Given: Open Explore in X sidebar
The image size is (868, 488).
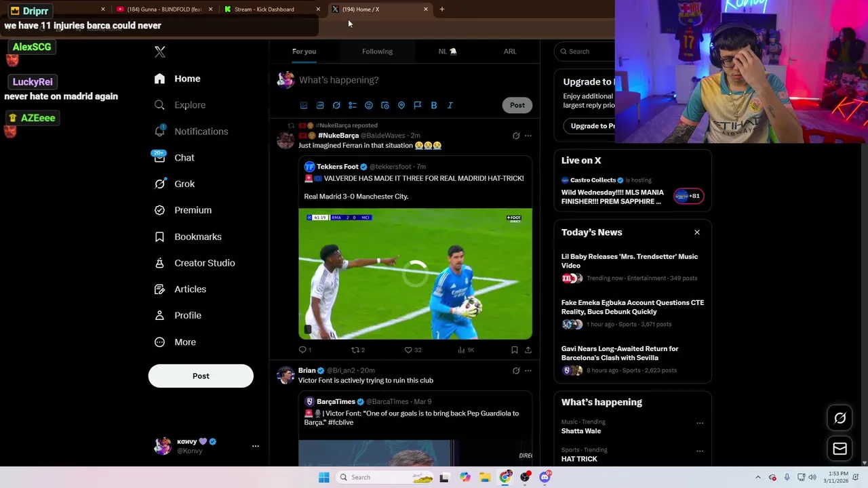Looking at the screenshot, I should (x=180, y=105).
